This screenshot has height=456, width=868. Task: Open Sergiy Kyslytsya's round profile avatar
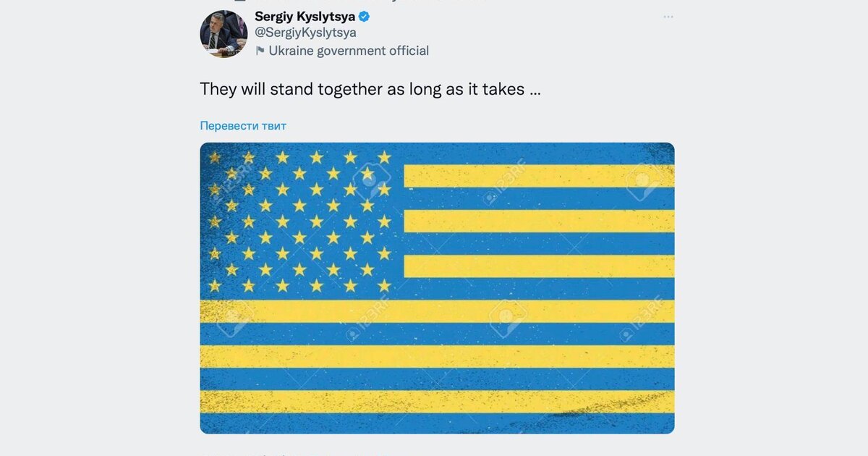(x=224, y=34)
